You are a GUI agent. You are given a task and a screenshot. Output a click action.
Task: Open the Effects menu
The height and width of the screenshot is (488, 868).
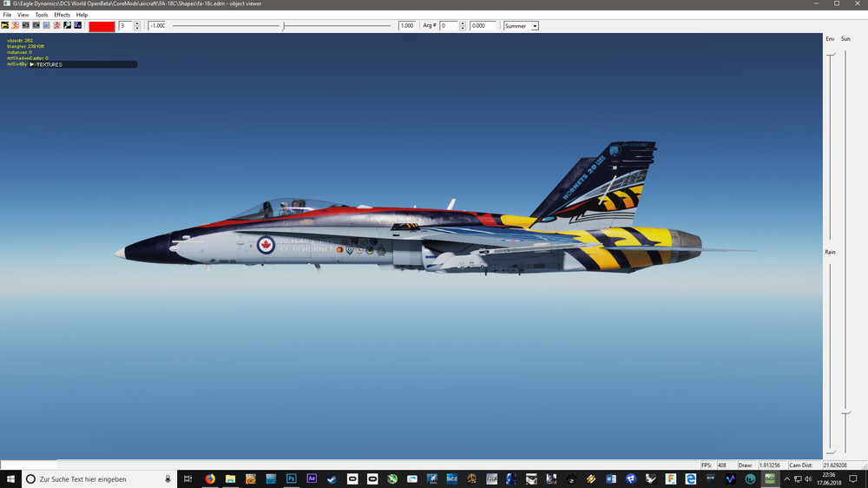pos(62,15)
